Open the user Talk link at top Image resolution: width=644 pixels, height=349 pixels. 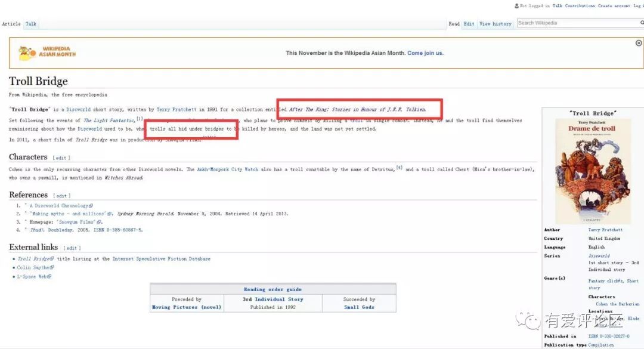click(558, 6)
